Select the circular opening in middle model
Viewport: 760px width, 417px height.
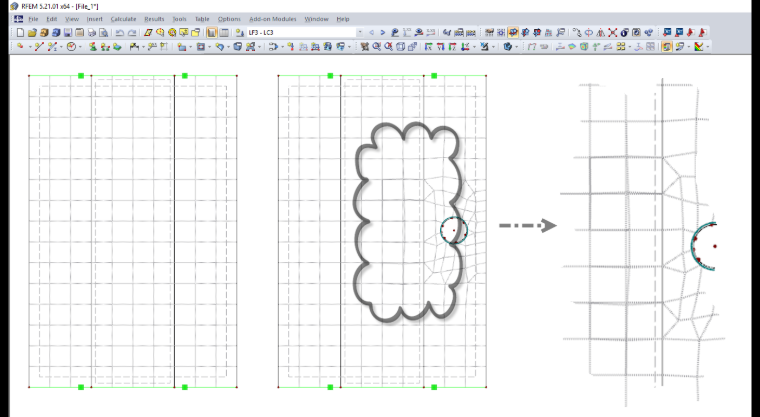pos(454,230)
